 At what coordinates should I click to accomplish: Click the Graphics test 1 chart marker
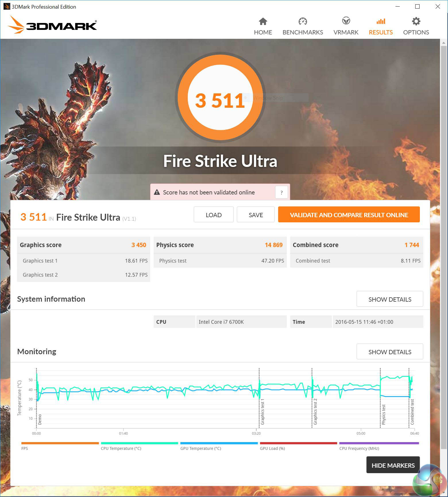[262, 412]
